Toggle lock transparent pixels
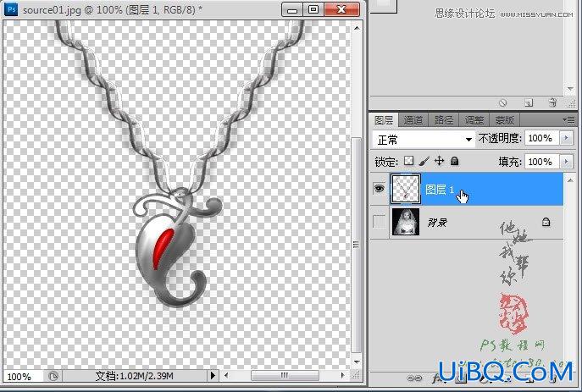 (408, 161)
